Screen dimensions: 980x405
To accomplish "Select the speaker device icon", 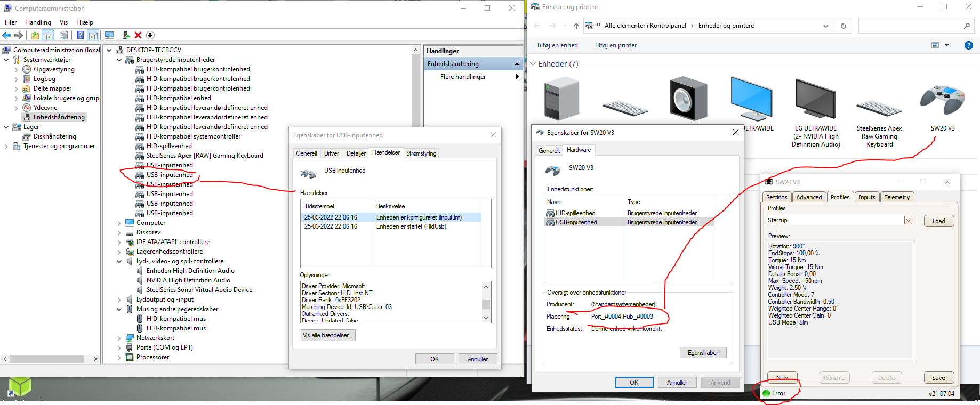I will tap(688, 99).
